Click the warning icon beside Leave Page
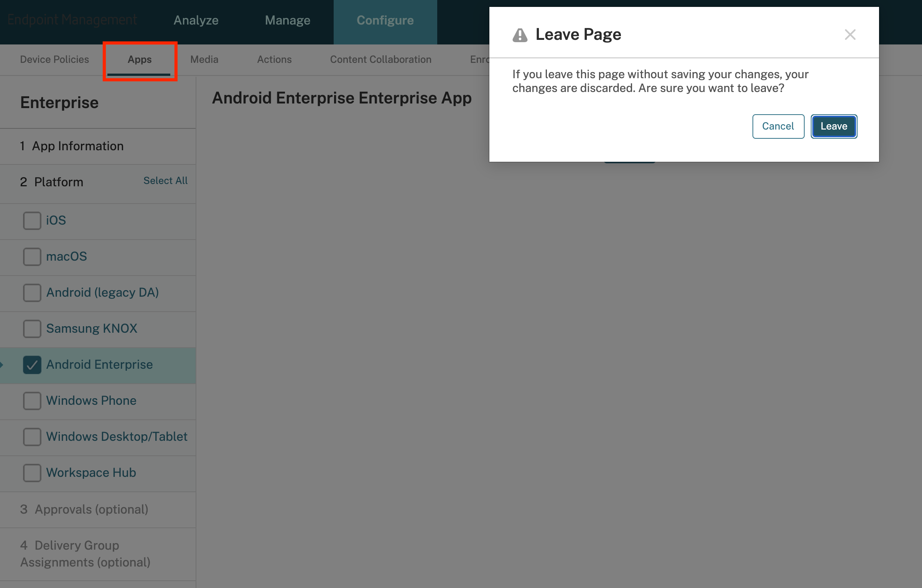922x588 pixels. [x=520, y=35]
